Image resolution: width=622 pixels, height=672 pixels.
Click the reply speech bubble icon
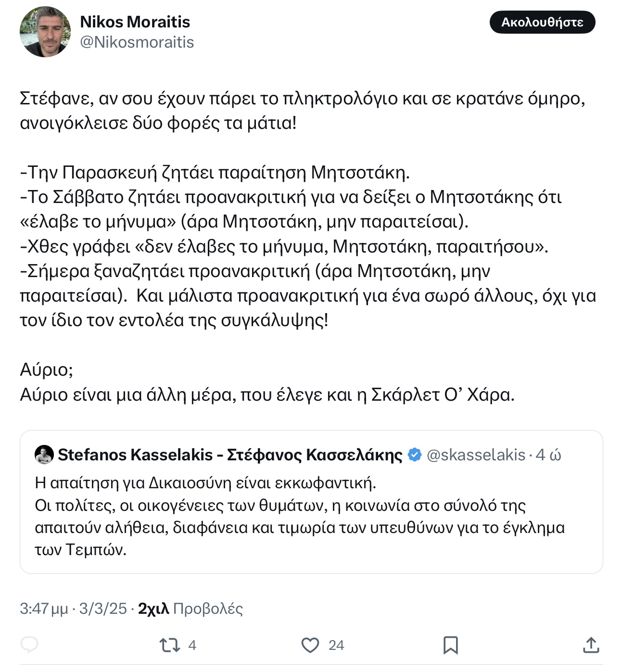click(x=29, y=645)
